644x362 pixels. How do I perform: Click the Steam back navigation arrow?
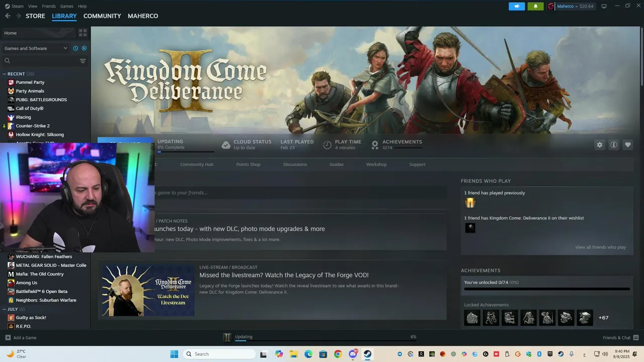click(8, 16)
